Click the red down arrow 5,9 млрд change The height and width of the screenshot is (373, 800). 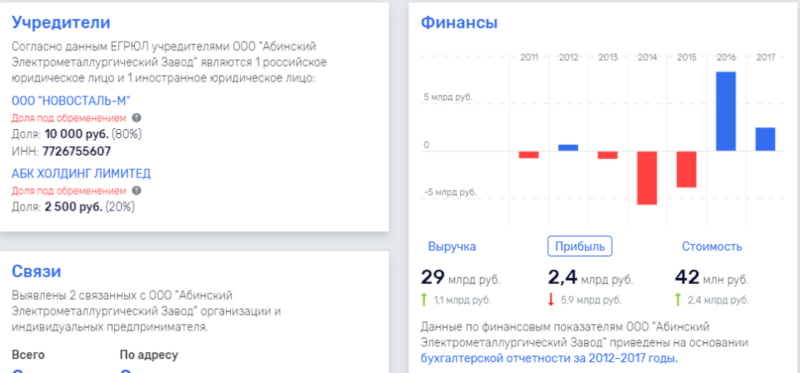pos(551,300)
